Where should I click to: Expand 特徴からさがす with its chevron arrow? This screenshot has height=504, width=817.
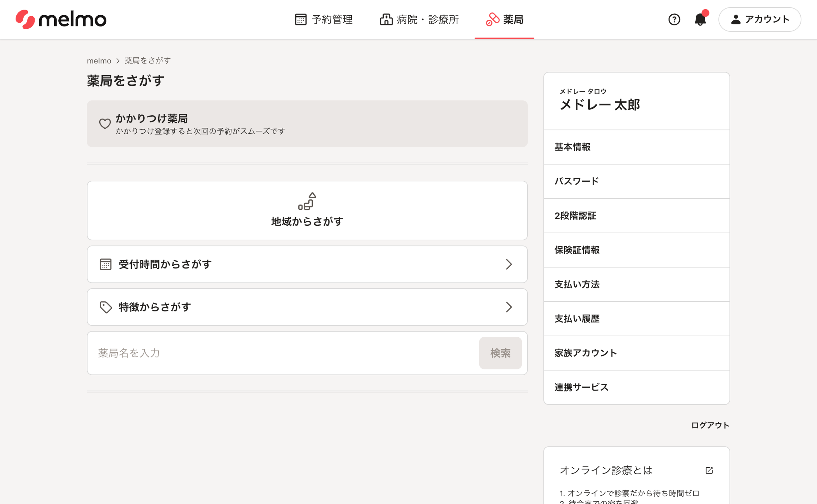coord(508,307)
